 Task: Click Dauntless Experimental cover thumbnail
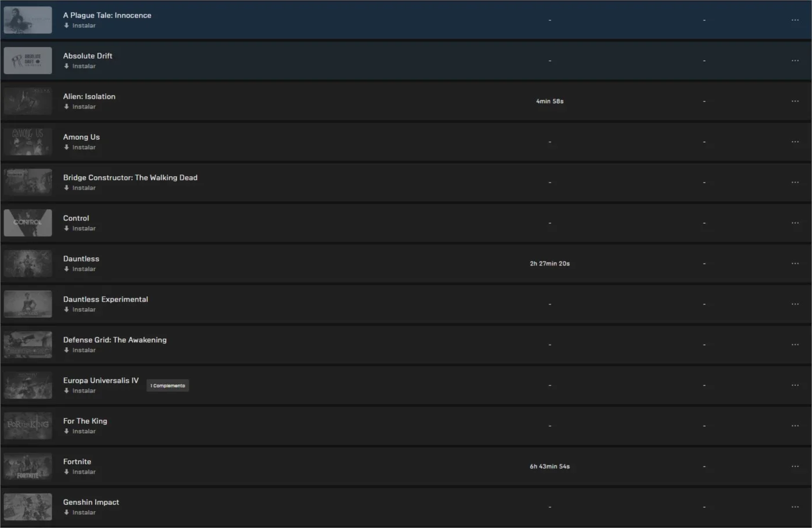(28, 304)
